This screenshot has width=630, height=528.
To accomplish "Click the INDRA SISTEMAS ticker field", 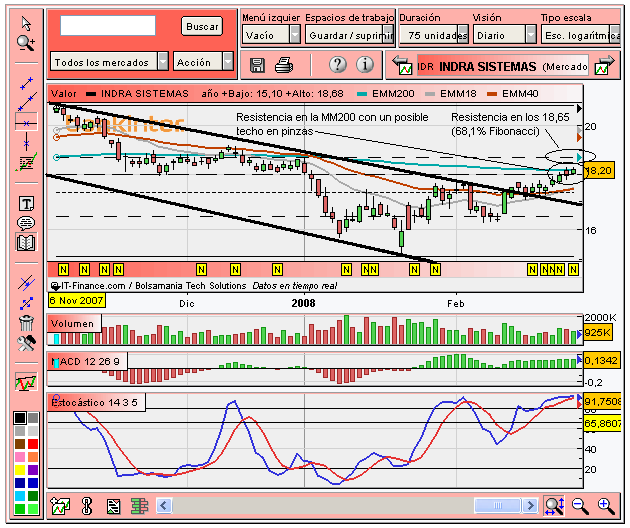I will (502, 66).
